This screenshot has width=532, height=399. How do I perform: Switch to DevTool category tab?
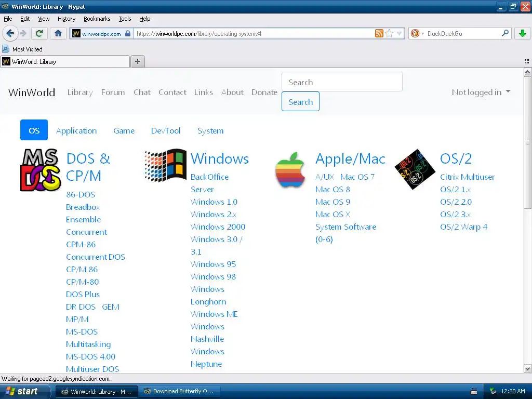click(166, 130)
